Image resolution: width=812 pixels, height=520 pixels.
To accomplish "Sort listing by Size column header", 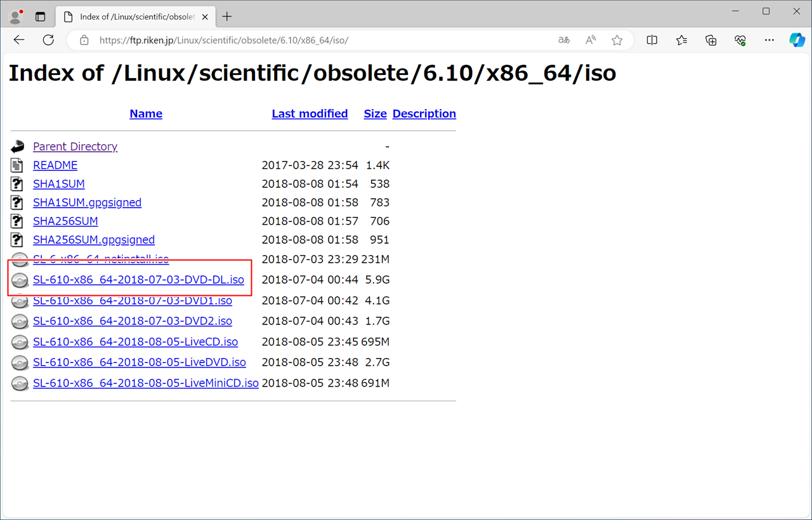I will click(x=375, y=114).
